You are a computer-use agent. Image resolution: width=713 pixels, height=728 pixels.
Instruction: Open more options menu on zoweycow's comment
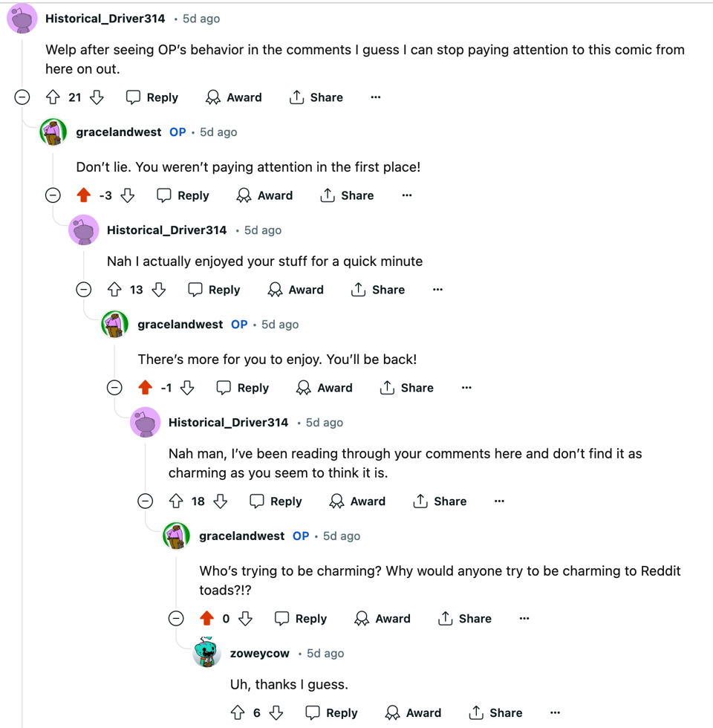(555, 713)
